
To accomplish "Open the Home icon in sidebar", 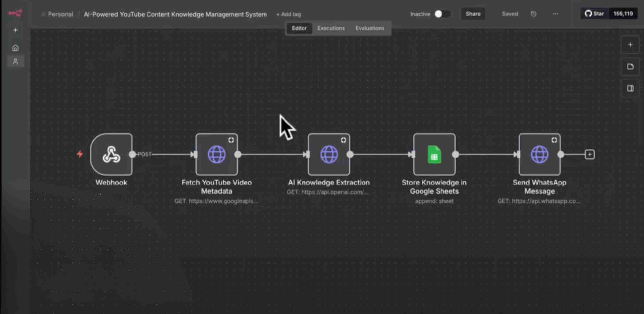I will pos(15,48).
